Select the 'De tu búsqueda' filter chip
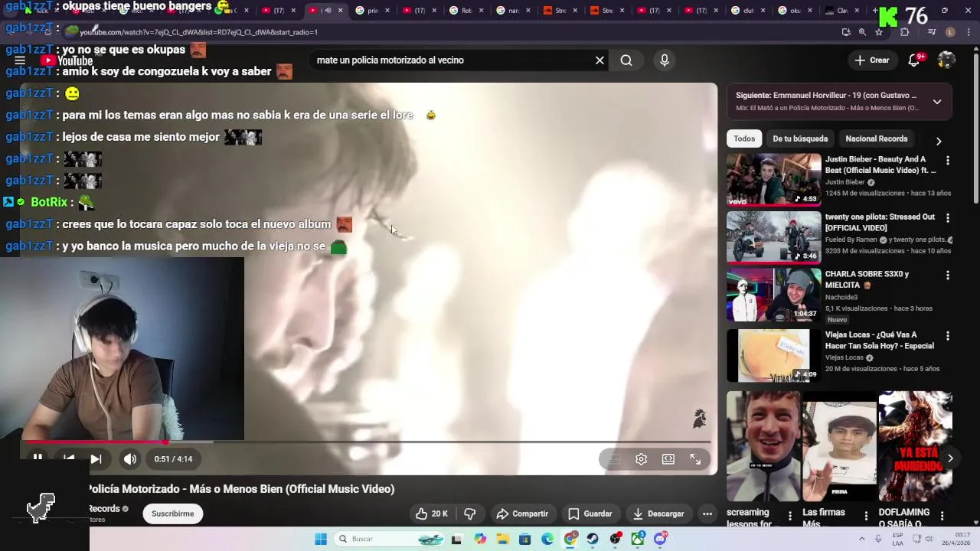Screen dimensions: 980x551 [800, 139]
